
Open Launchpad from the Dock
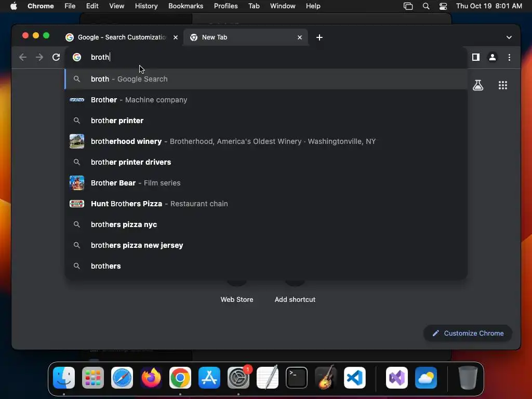(x=93, y=378)
